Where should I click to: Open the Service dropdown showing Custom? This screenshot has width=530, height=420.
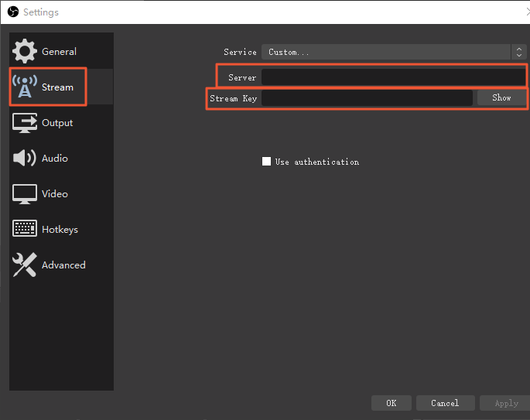[x=394, y=52]
